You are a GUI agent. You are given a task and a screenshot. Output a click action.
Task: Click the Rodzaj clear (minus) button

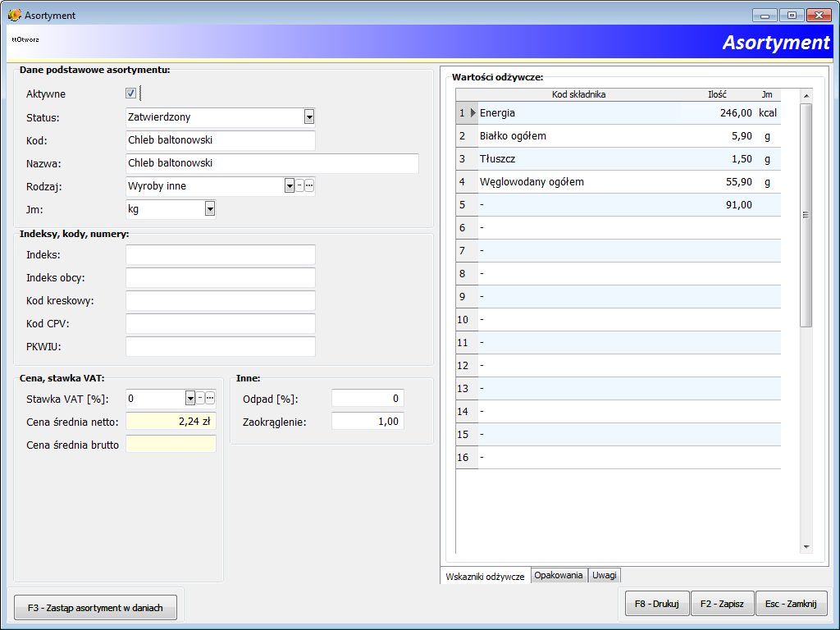pos(299,186)
